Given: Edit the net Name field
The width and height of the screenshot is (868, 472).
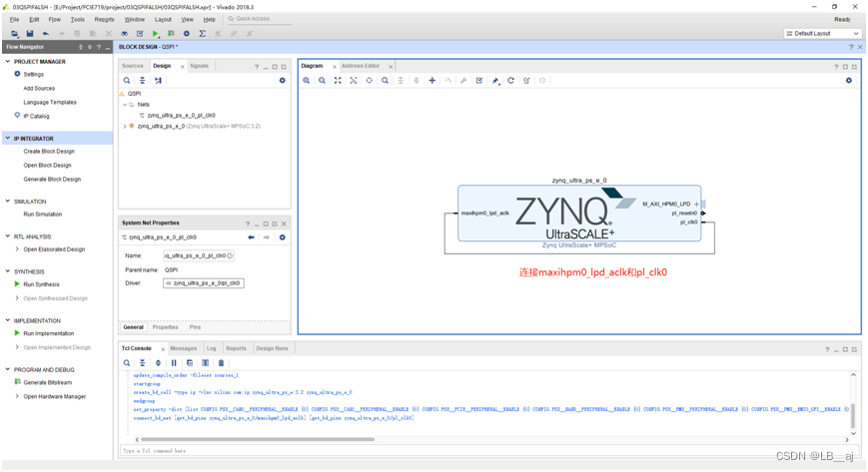Looking at the screenshot, I should point(198,255).
